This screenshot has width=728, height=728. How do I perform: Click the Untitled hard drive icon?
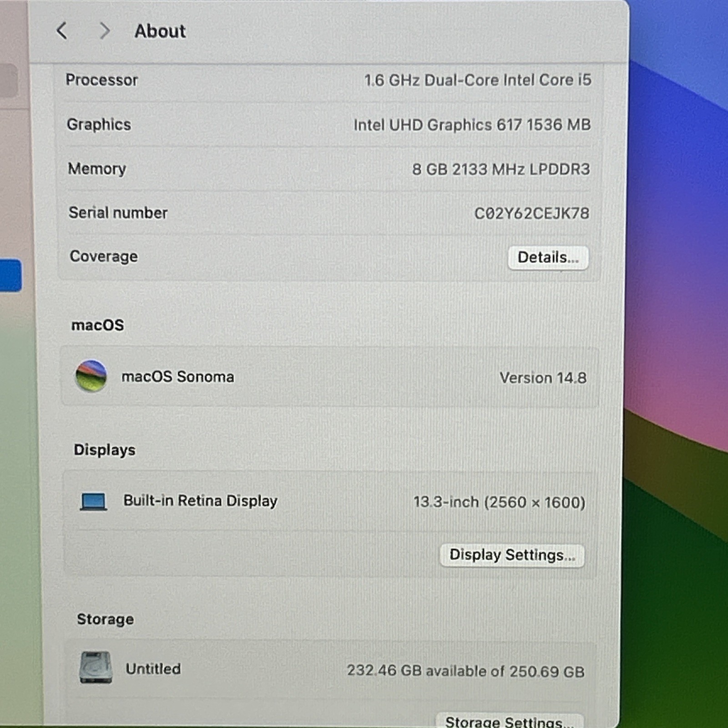tap(96, 667)
